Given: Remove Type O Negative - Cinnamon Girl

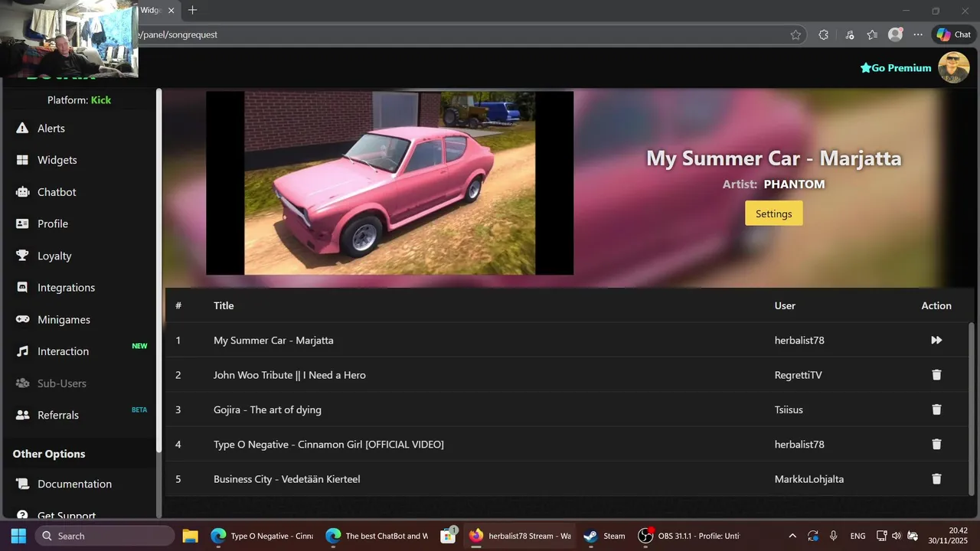Looking at the screenshot, I should (x=936, y=444).
